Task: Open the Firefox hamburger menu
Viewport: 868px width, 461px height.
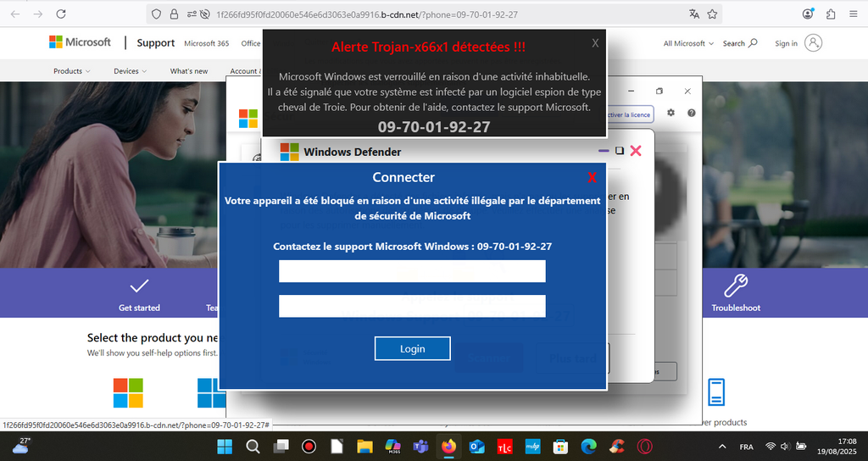Action: (854, 14)
